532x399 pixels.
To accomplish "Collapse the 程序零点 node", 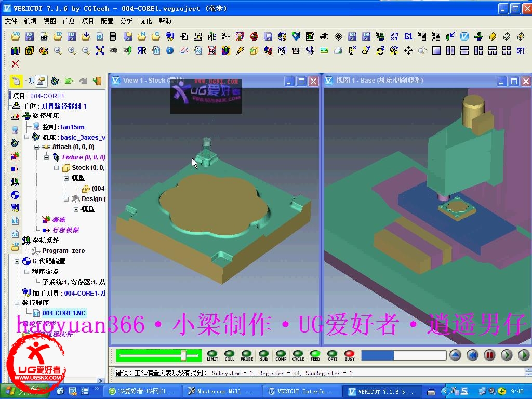I will (x=27, y=272).
